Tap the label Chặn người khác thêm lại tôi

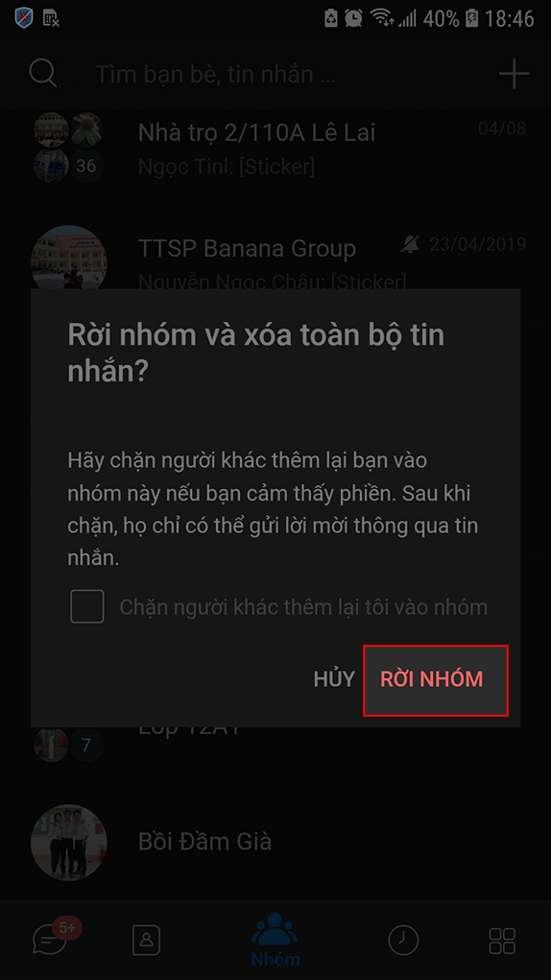point(303,606)
